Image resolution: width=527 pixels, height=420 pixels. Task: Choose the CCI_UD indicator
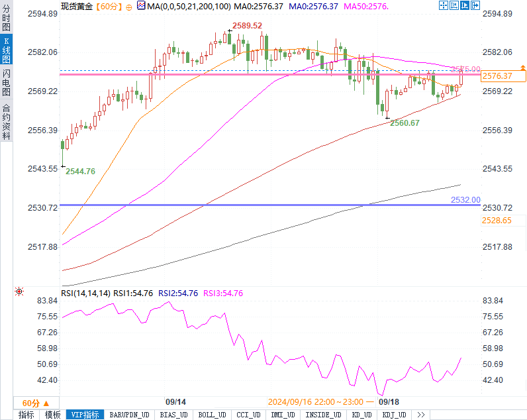pyautogui.click(x=248, y=415)
